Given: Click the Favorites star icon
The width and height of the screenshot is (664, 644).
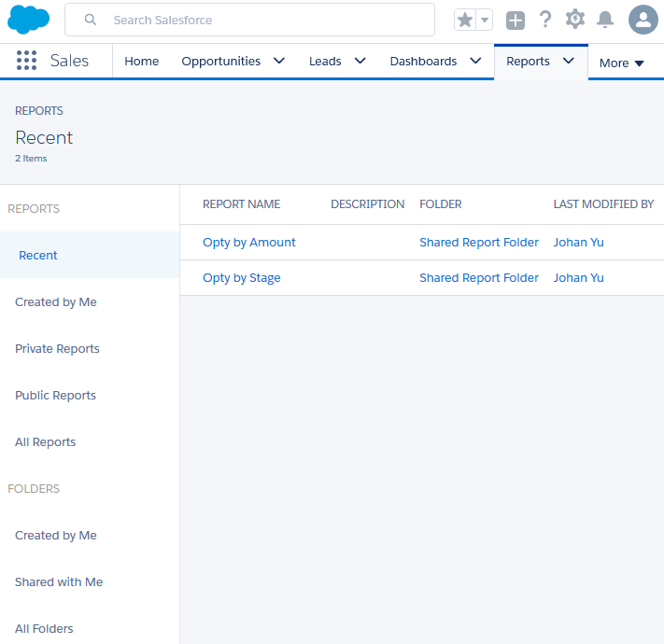Looking at the screenshot, I should [465, 20].
